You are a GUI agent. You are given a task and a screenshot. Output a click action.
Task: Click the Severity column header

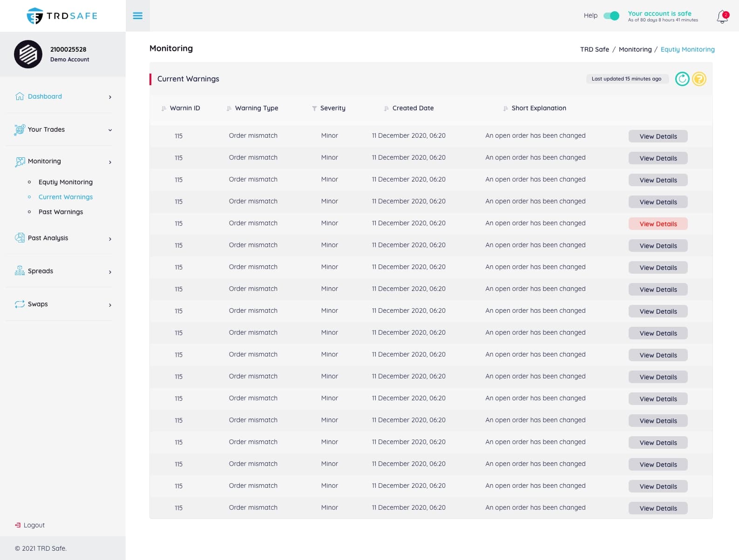[x=333, y=108]
